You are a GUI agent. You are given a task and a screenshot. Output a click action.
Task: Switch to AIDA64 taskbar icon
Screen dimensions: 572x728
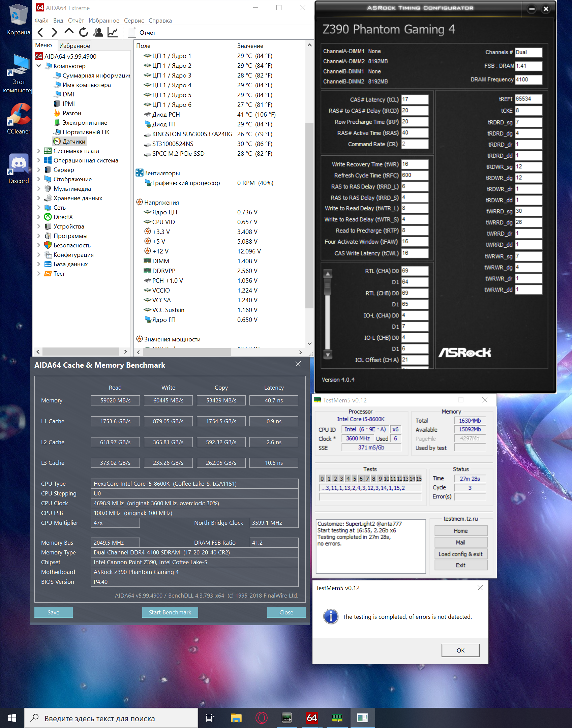[x=312, y=718]
